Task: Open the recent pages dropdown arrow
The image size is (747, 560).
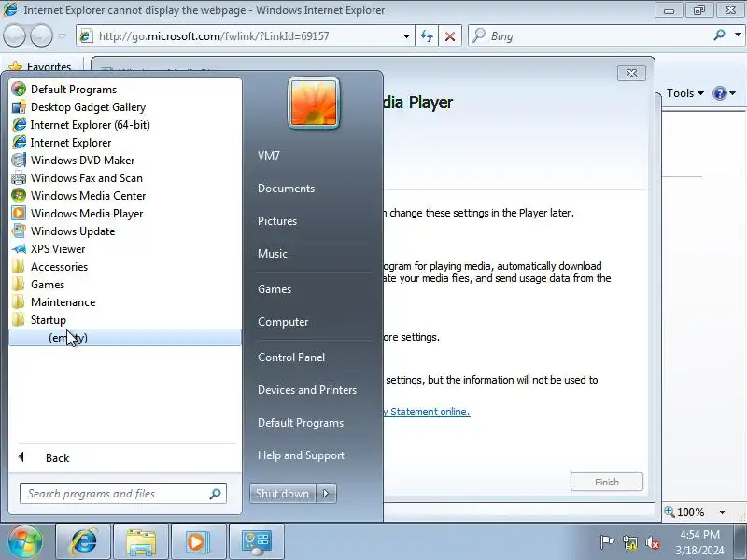Action: pos(62,35)
